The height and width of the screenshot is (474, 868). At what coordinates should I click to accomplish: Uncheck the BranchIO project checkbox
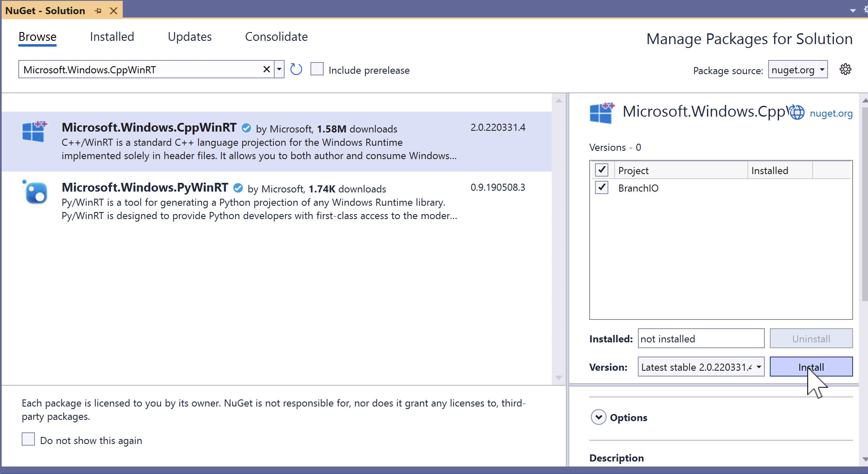click(602, 187)
